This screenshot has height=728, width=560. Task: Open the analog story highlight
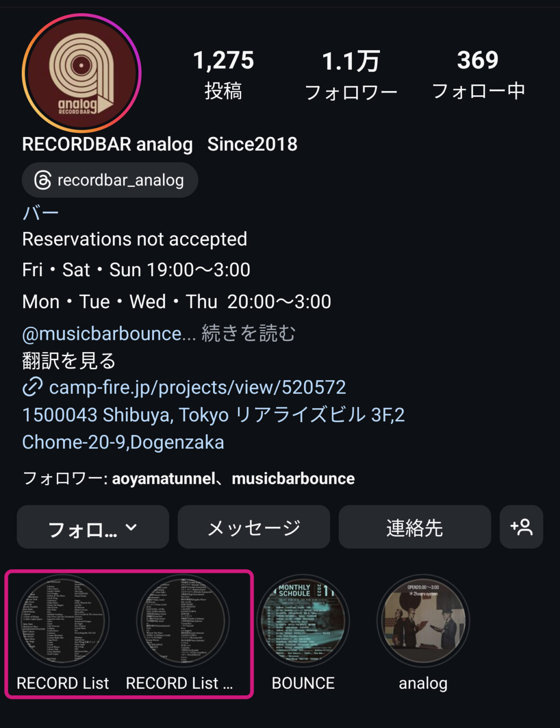[x=423, y=621]
